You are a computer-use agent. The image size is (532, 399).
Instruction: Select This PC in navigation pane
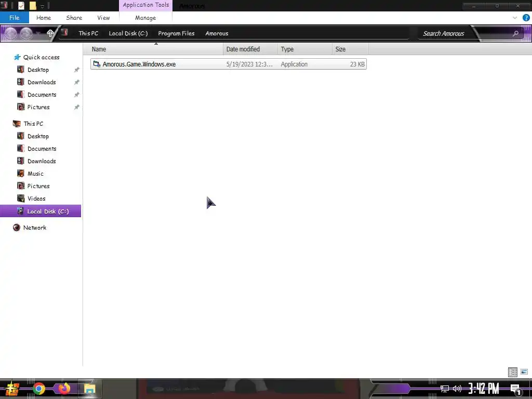click(x=33, y=124)
